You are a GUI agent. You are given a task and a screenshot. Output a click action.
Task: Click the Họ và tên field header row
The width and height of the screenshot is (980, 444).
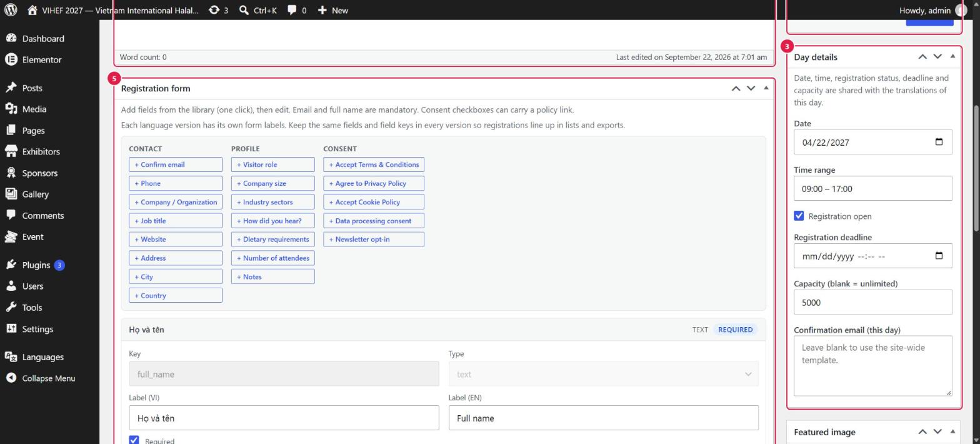pyautogui.click(x=444, y=330)
